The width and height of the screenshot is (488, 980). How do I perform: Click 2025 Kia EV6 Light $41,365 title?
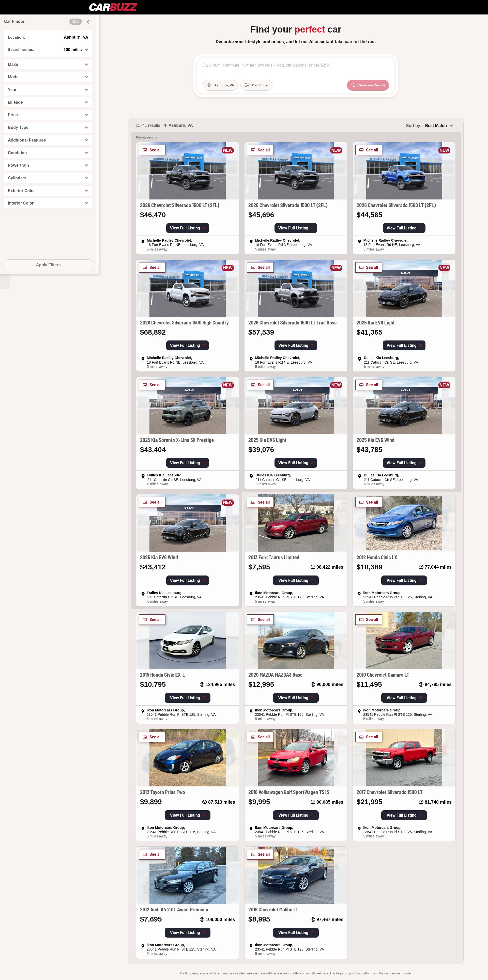(x=375, y=323)
